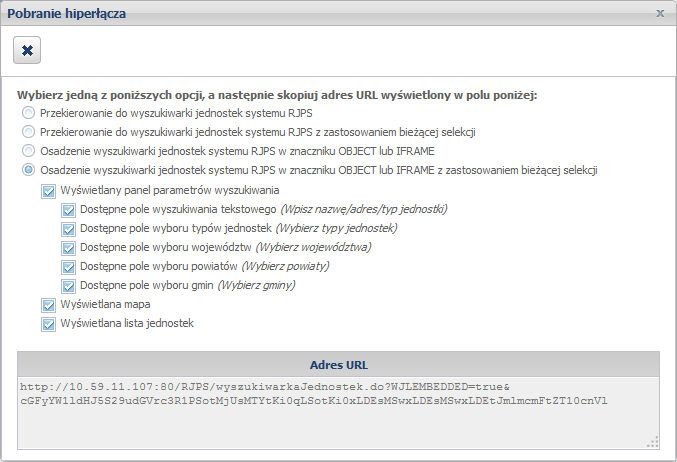Select the first option, Przekierowanie do wyszukiwarki jednostek systemu RJPS

pos(28,113)
